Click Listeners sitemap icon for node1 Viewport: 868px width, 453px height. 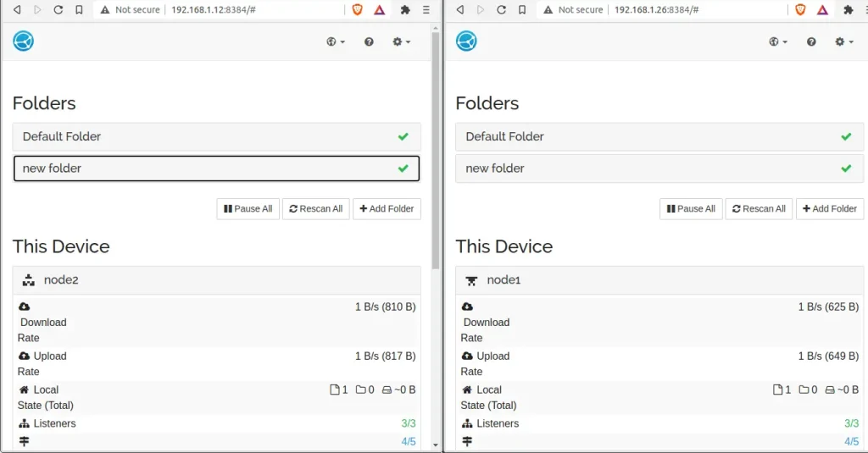click(467, 423)
